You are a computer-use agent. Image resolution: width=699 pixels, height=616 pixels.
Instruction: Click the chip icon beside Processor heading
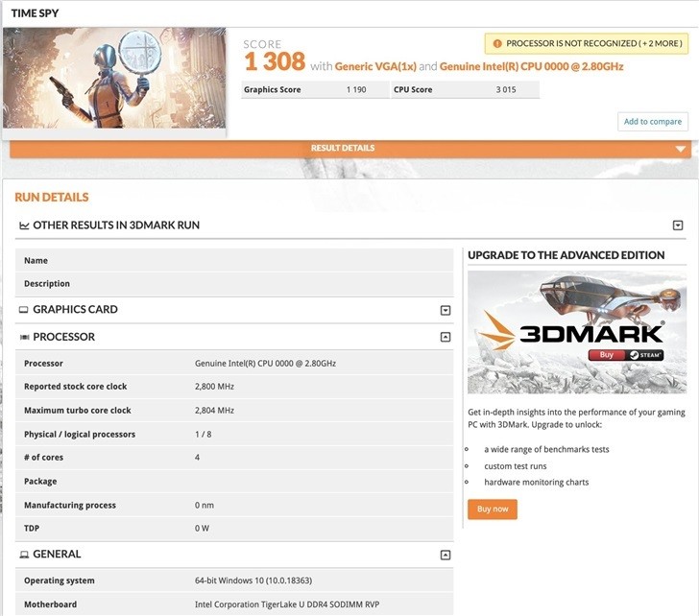25,337
